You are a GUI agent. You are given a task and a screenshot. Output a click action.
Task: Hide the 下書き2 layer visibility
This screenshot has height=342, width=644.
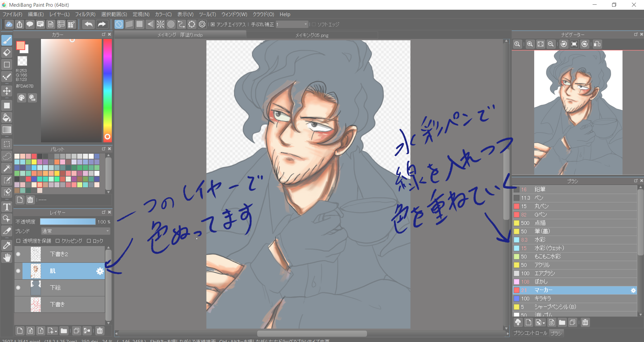tap(18, 254)
